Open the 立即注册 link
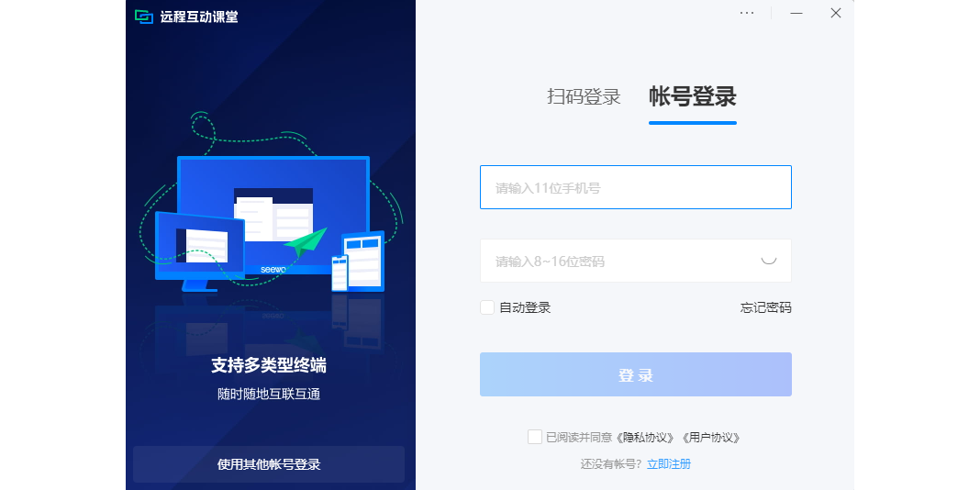980x490 pixels. click(x=669, y=463)
